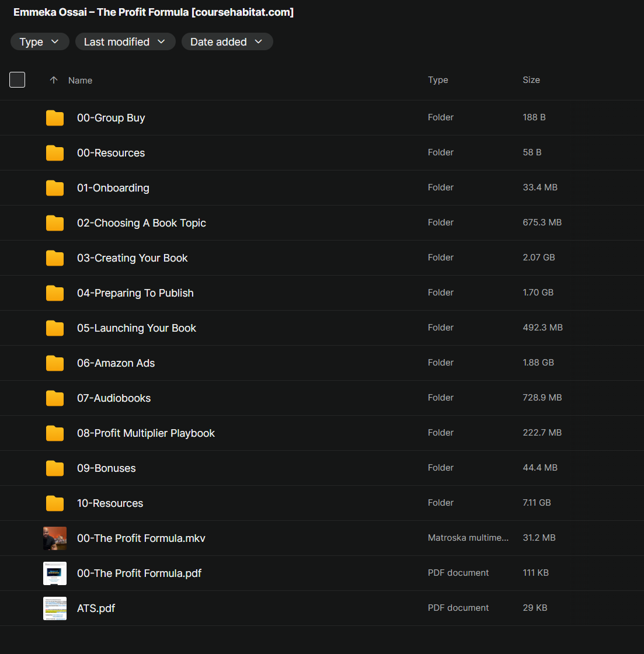
Task: Open 02-Choosing A Book Topic folder name
Action: coord(141,223)
